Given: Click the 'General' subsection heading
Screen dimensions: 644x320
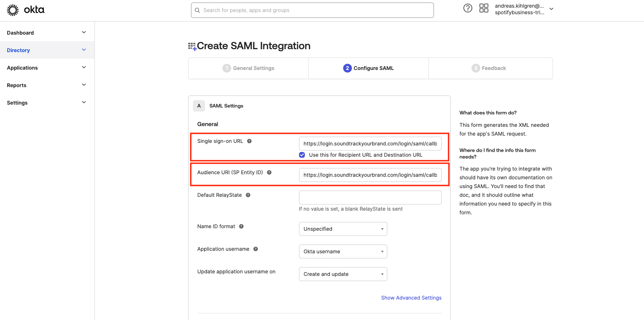Looking at the screenshot, I should tap(207, 124).
